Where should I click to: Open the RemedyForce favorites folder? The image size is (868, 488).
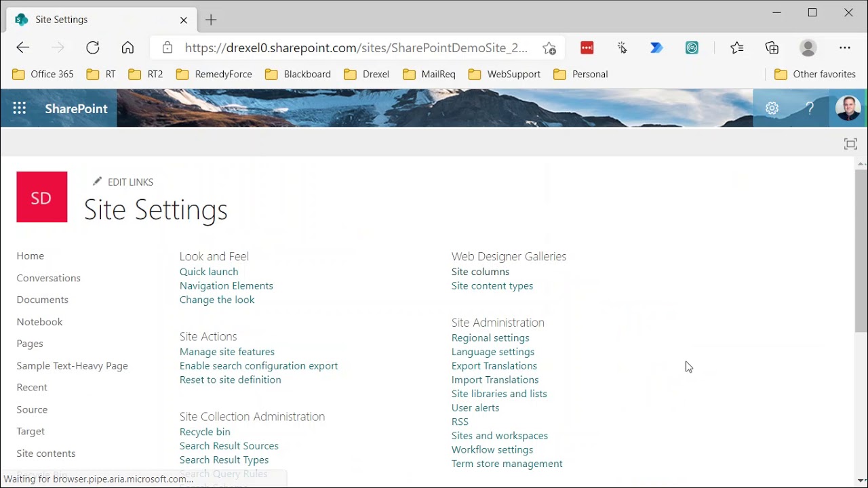coord(214,74)
